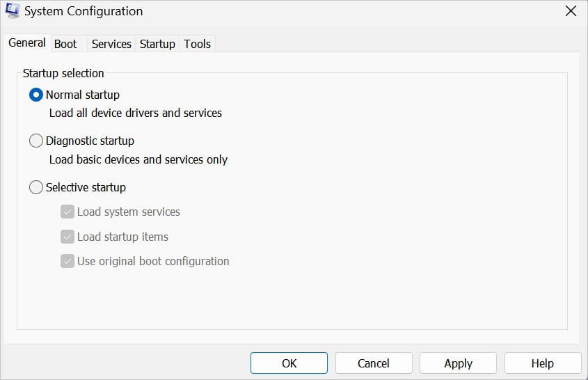This screenshot has height=380, width=588.
Task: Go to the Services tab
Action: click(x=111, y=44)
